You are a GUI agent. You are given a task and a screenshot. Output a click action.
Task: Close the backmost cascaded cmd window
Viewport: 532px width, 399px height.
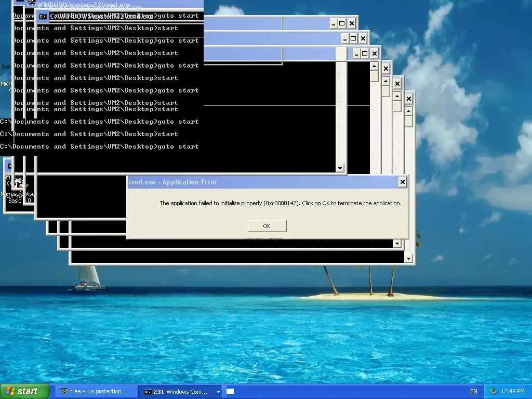point(352,23)
